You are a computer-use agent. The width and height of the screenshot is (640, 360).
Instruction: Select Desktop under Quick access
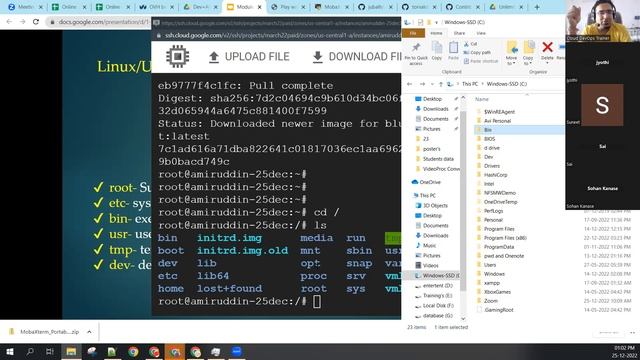click(432, 99)
